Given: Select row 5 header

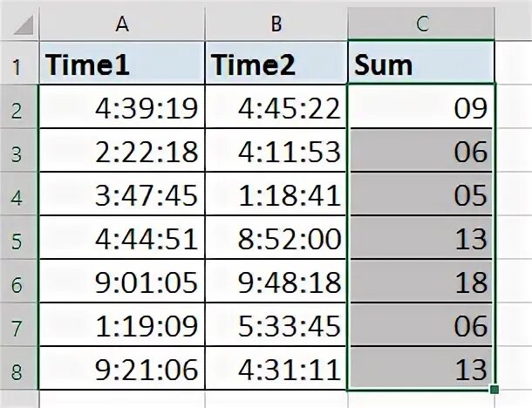Looking at the screenshot, I should pyautogui.click(x=18, y=238).
